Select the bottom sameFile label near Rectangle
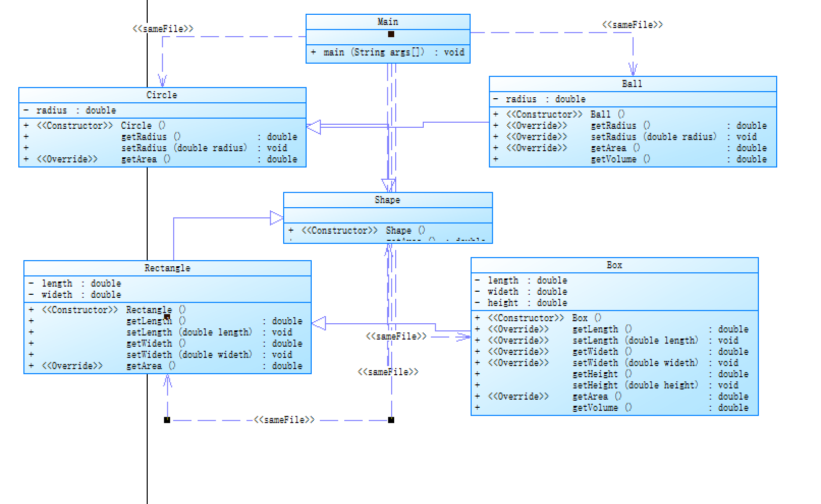Screen dimensions: 821x504 click(284, 420)
